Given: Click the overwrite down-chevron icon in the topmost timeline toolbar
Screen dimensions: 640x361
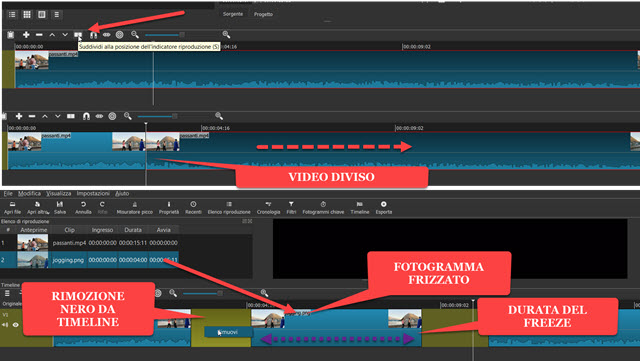Looking at the screenshot, I should (65, 35).
